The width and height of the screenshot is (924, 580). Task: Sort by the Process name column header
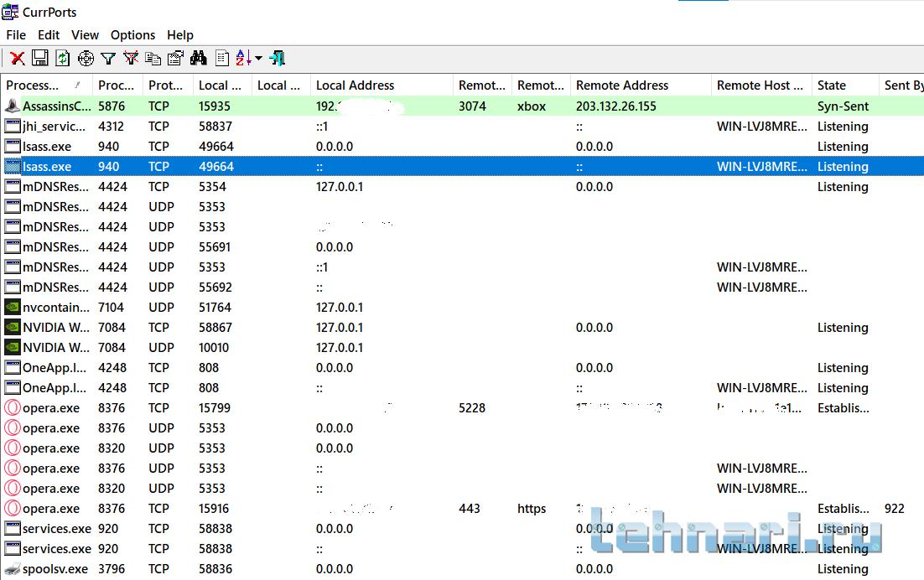coord(47,85)
